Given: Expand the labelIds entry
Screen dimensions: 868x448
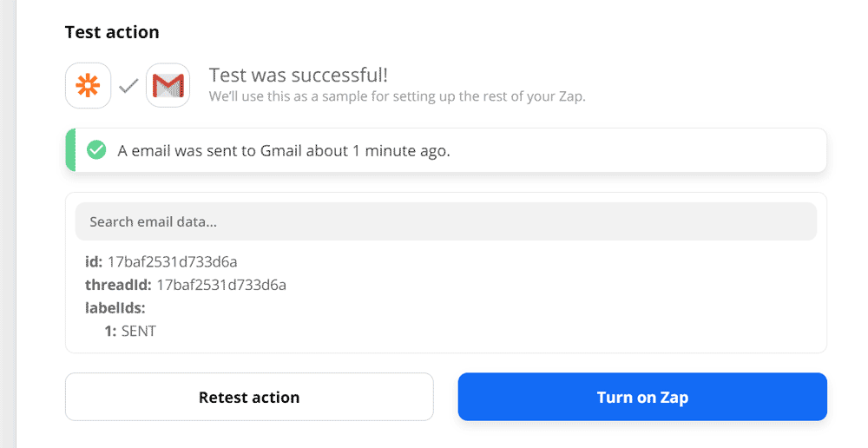Looking at the screenshot, I should [115, 307].
